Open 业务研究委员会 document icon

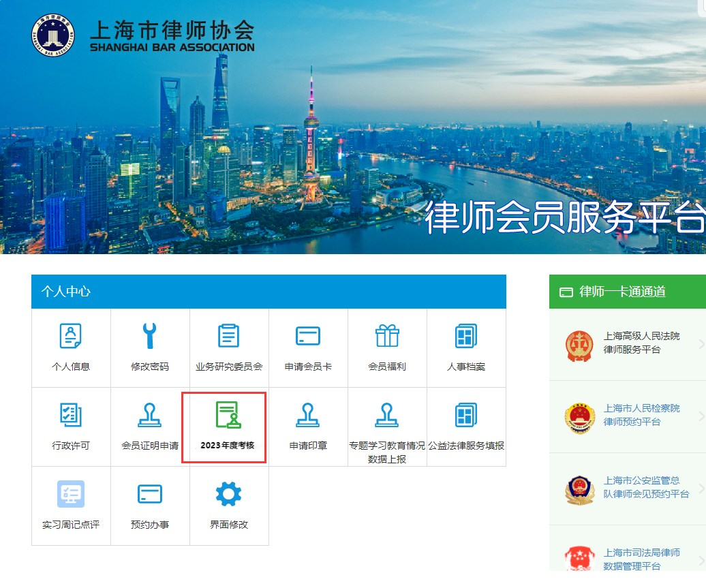[x=229, y=337]
